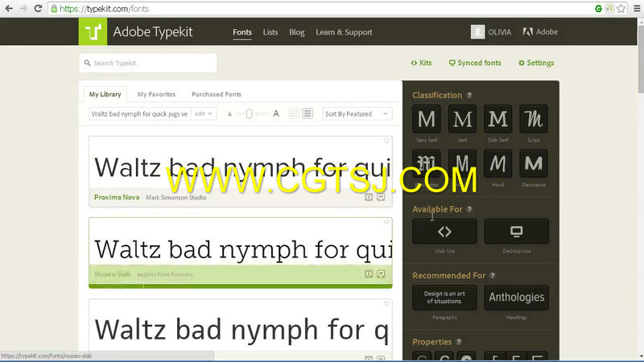Go back with the browser back arrow
Viewport: 644px width, 362px height.
[9, 8]
